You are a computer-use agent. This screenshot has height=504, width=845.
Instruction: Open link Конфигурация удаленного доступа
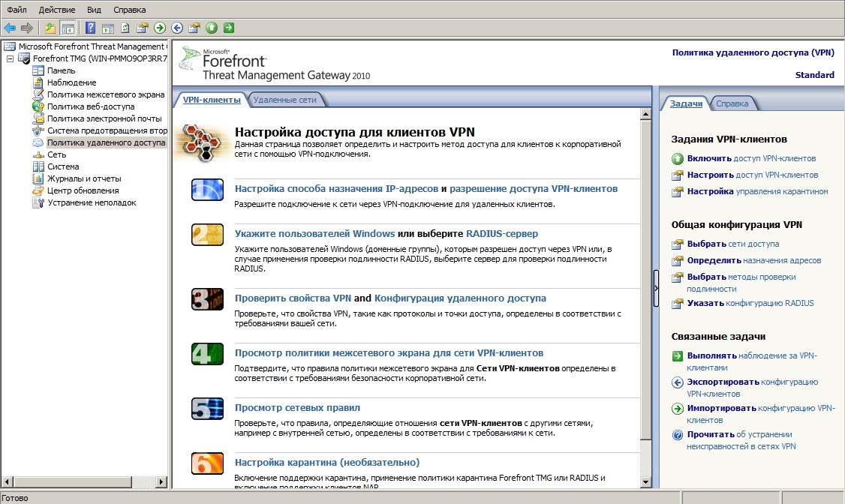(x=460, y=298)
